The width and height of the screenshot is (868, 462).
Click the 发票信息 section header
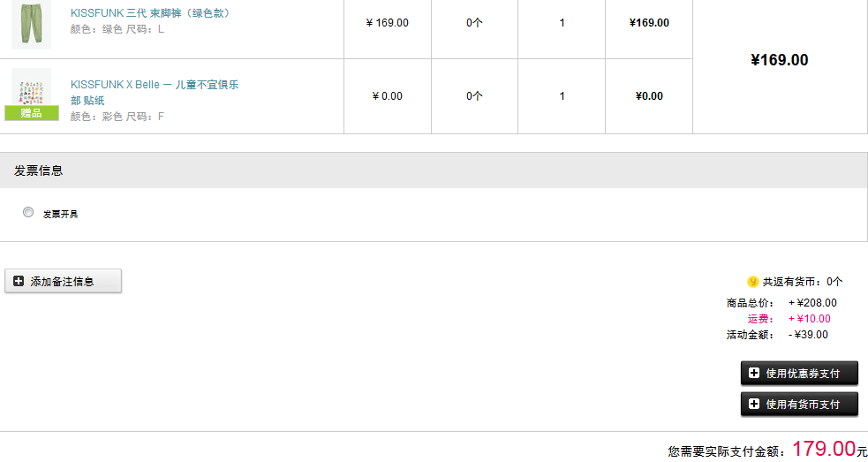click(x=434, y=170)
